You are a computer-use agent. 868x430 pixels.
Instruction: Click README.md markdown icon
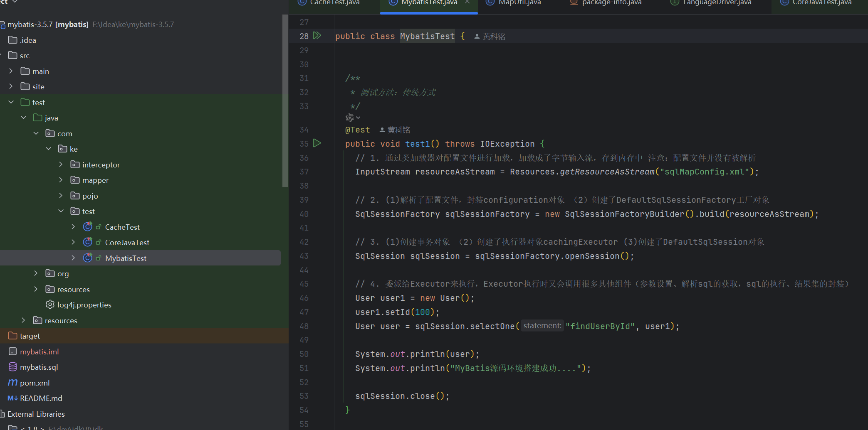[x=12, y=398]
